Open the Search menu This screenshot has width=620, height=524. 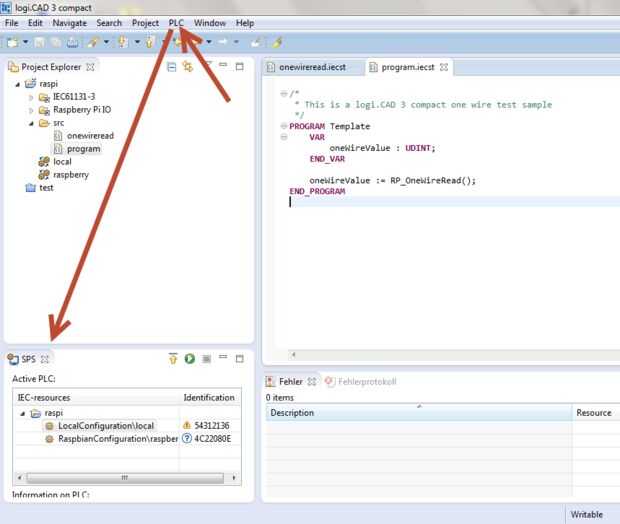coord(109,23)
